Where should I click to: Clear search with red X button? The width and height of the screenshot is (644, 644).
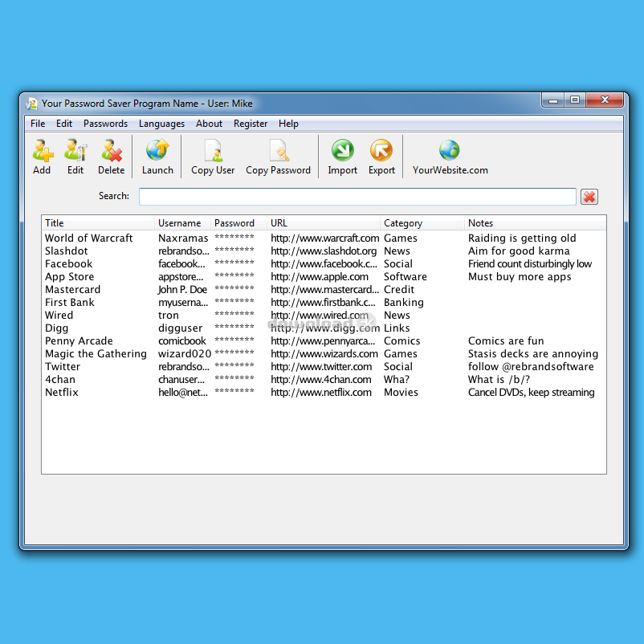589,197
